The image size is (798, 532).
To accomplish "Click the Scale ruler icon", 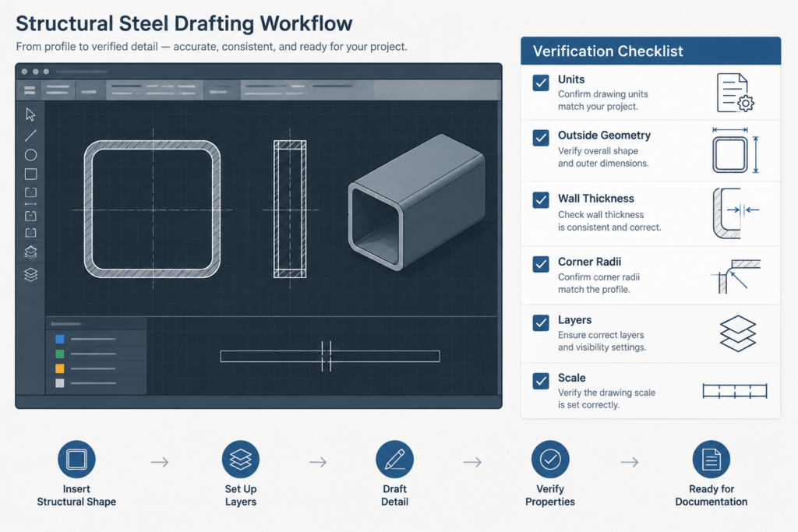I will [x=734, y=390].
